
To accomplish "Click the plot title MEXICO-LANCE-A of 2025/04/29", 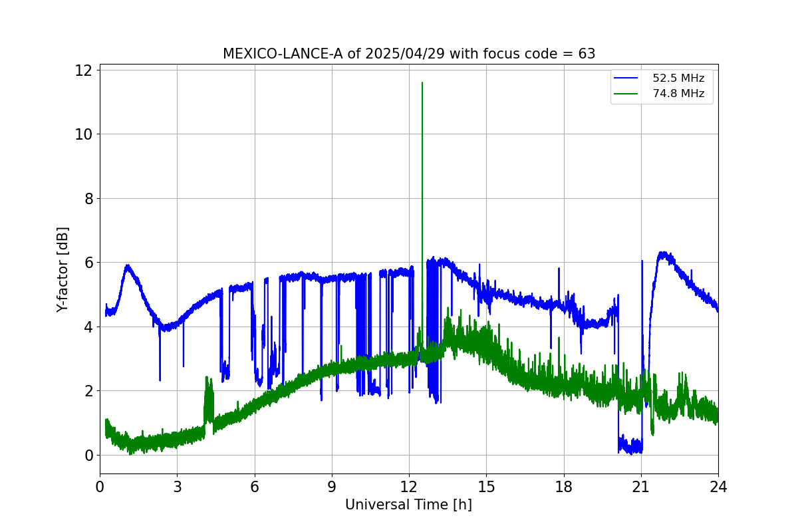I will point(409,54).
